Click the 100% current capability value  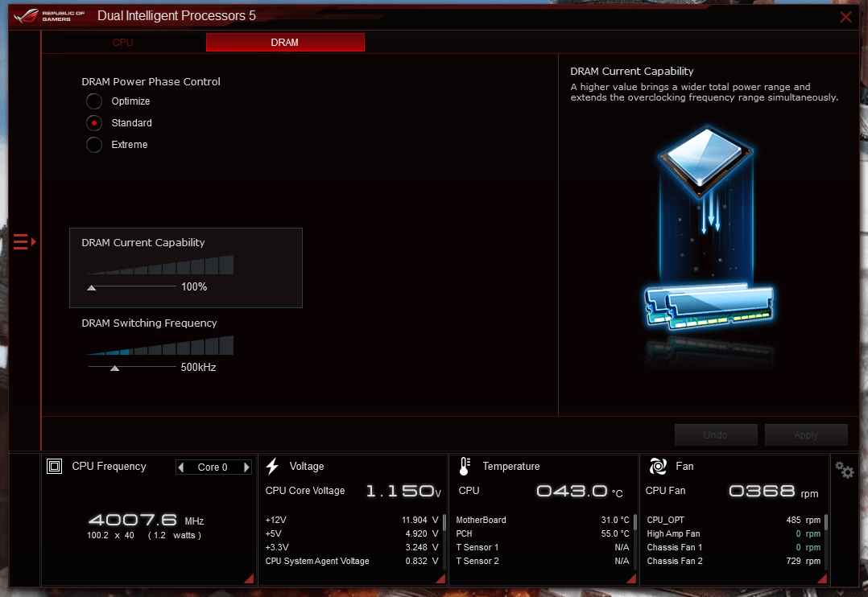point(194,286)
